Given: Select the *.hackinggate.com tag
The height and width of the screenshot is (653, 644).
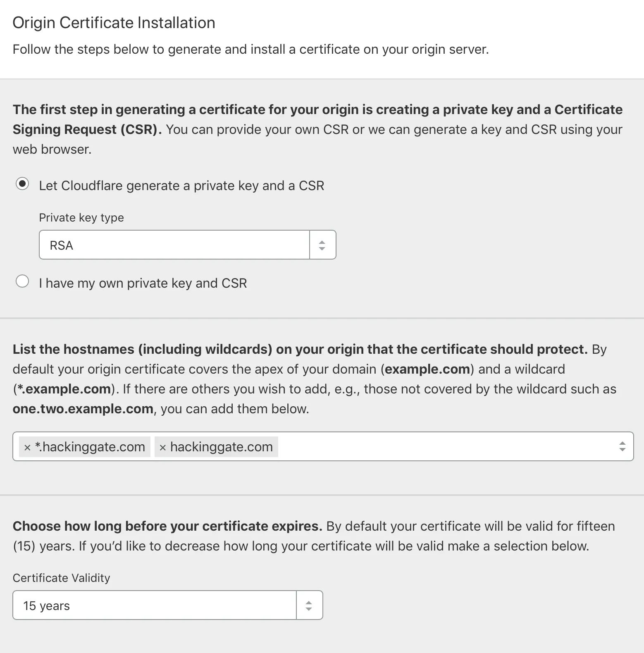Looking at the screenshot, I should (90, 447).
